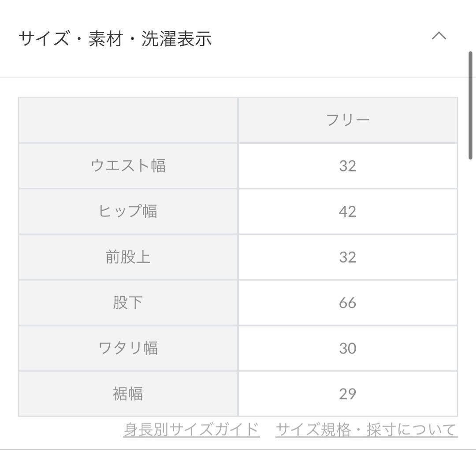476x450 pixels.
Task: Click the ウエスト幅 row label
Action: pos(128,166)
